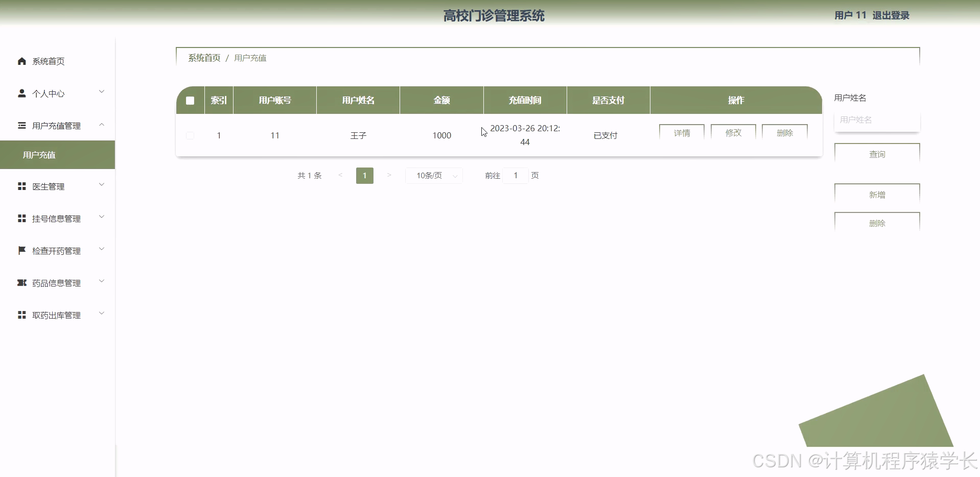Click the 新增 button
Image resolution: width=980 pixels, height=477 pixels.
[877, 195]
